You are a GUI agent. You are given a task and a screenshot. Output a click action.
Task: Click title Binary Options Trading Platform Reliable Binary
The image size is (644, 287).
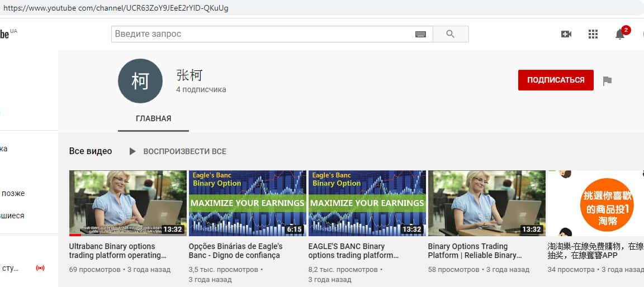(x=475, y=251)
